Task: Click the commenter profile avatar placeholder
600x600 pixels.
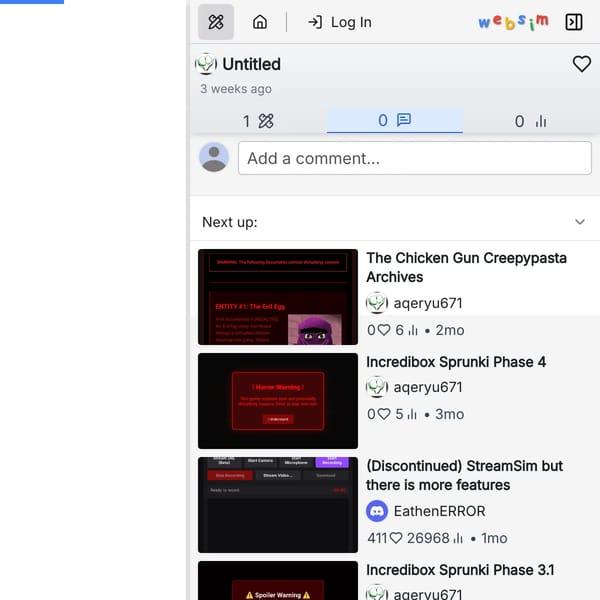Action: [214, 157]
